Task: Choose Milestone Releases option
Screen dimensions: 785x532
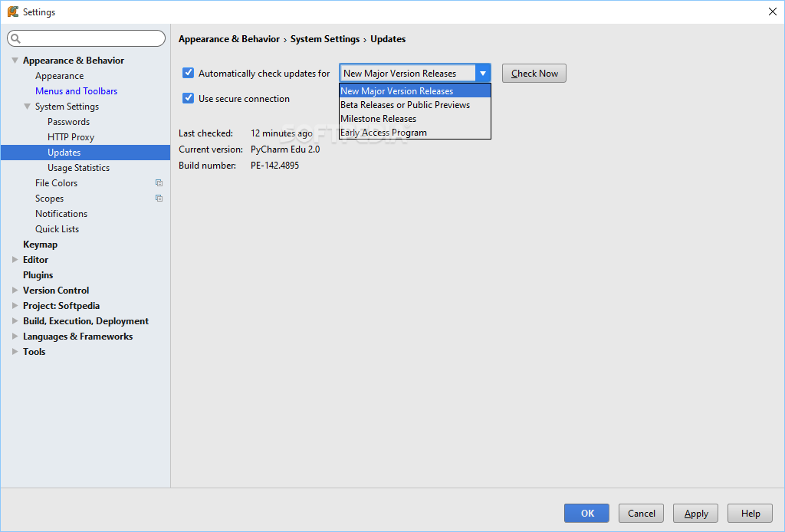Action: point(415,119)
